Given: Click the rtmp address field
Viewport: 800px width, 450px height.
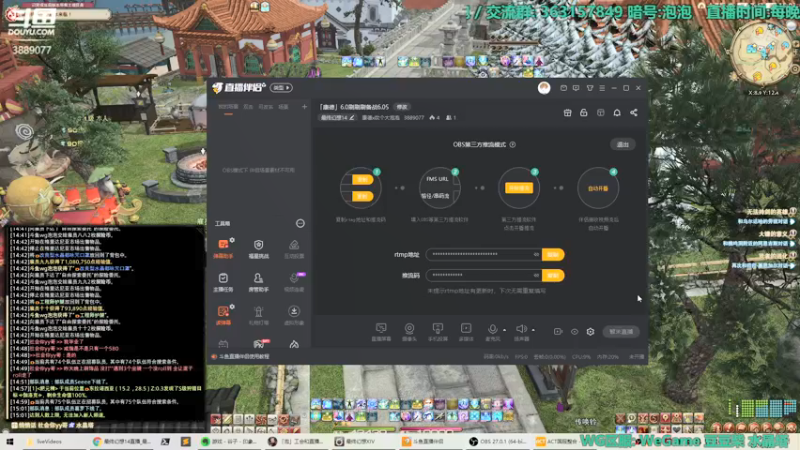Looking at the screenshot, I should [484, 254].
